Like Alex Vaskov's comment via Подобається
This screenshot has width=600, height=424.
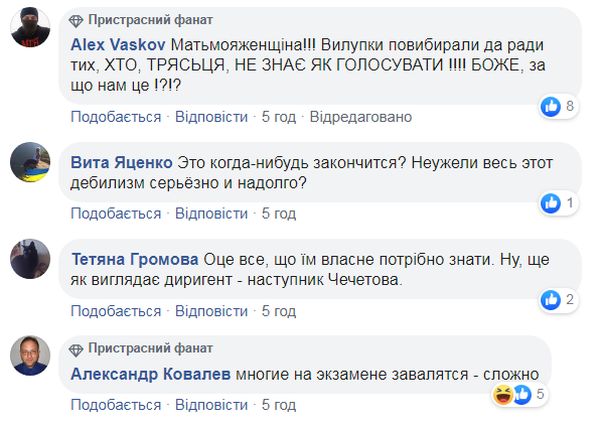coord(116,117)
